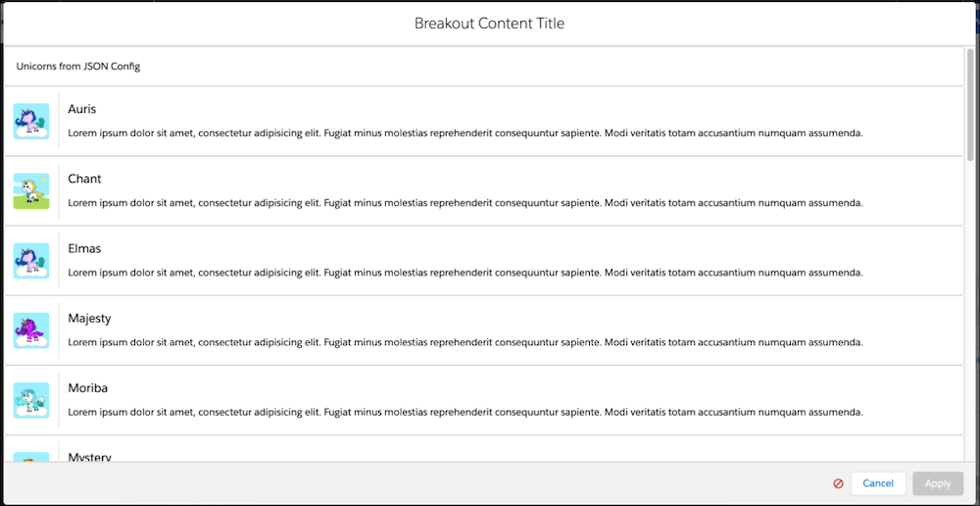Click the Moriba unicorn avatar icon
The image size is (980, 506).
31,400
